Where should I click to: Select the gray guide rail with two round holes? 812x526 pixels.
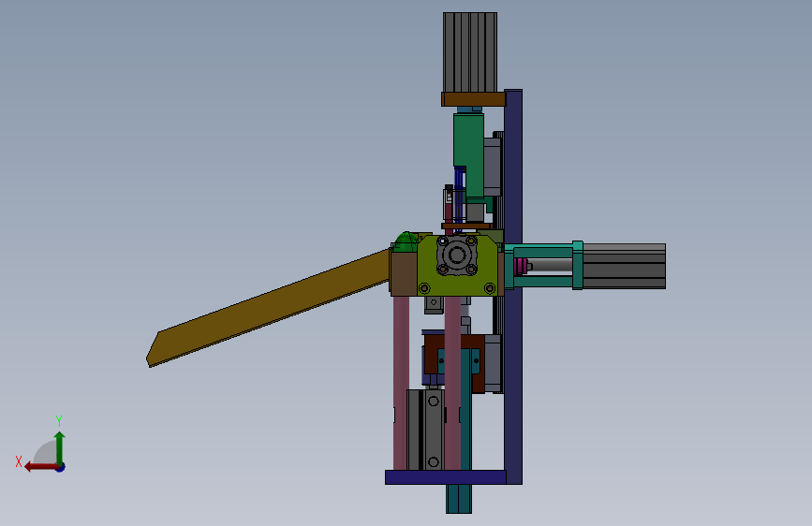point(433,431)
